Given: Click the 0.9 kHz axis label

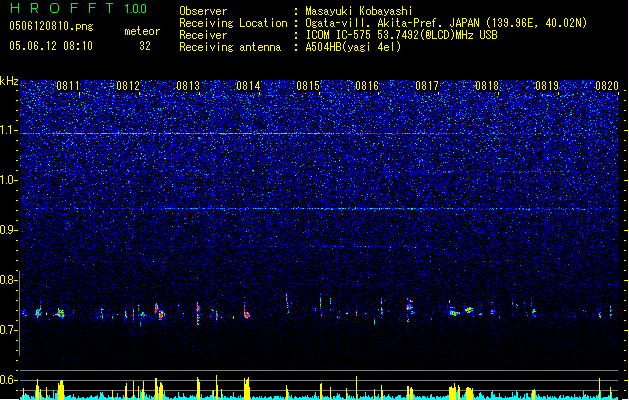Looking at the screenshot, I should [9, 230].
